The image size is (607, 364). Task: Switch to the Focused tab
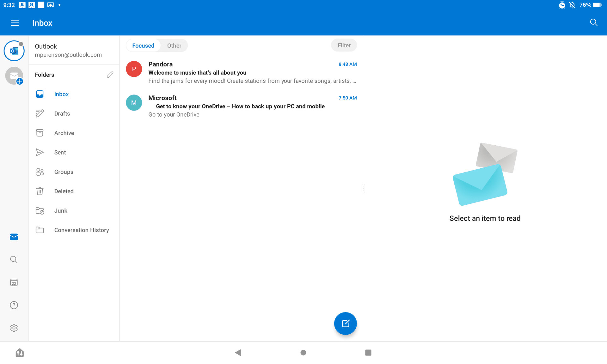pyautogui.click(x=143, y=45)
